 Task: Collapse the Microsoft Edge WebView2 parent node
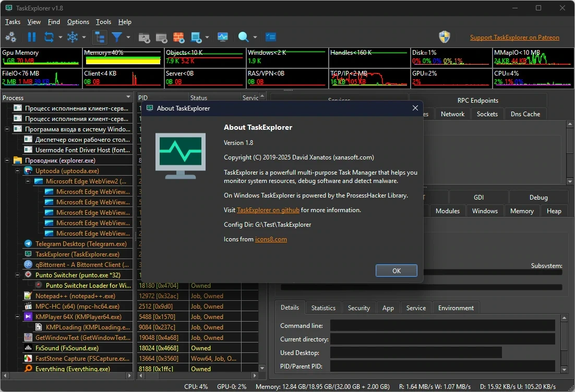pyautogui.click(x=28, y=181)
